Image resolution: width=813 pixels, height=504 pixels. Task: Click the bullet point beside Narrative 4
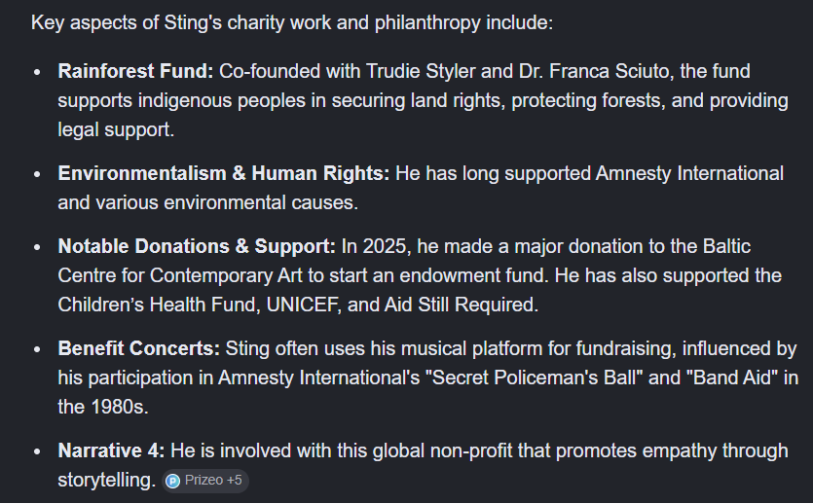[x=37, y=451]
